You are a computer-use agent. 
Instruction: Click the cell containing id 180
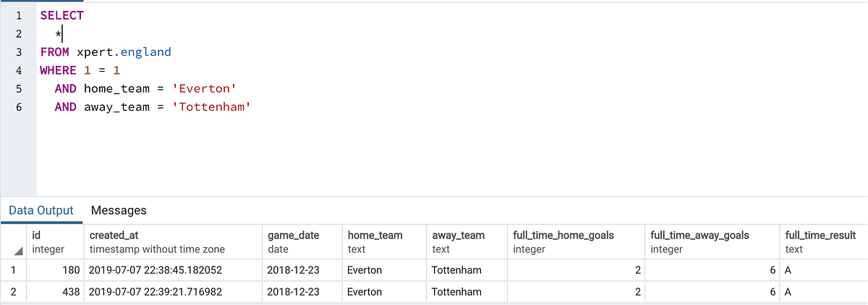pos(54,270)
